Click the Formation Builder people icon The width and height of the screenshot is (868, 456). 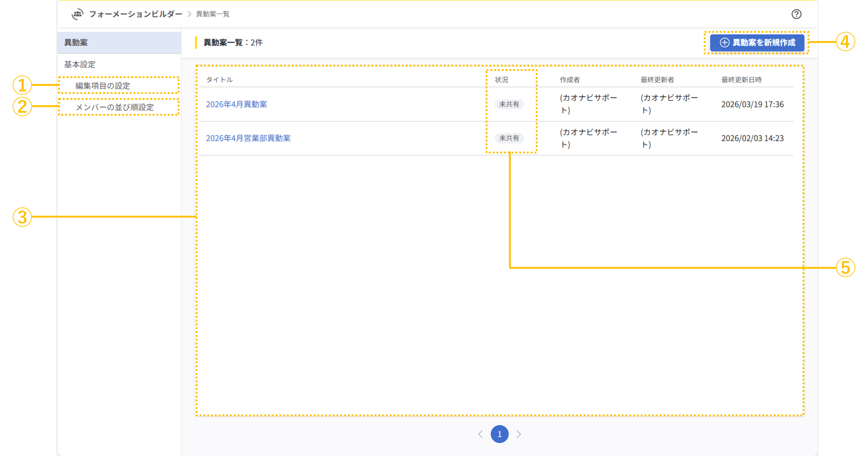pos(77,14)
